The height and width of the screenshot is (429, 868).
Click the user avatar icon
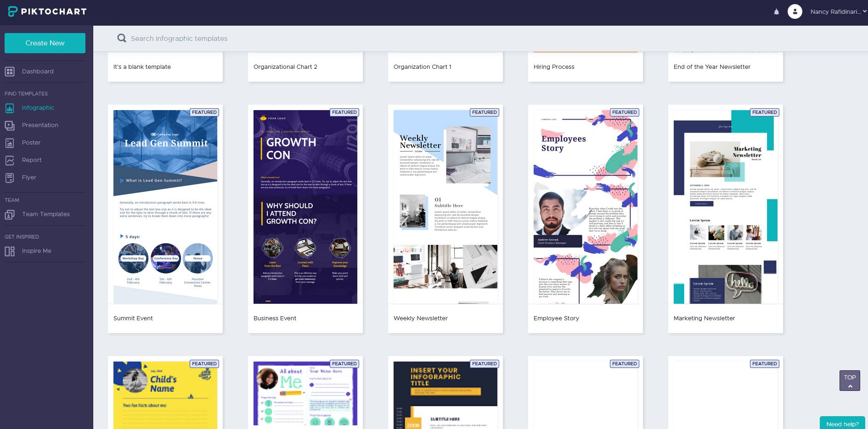click(795, 11)
